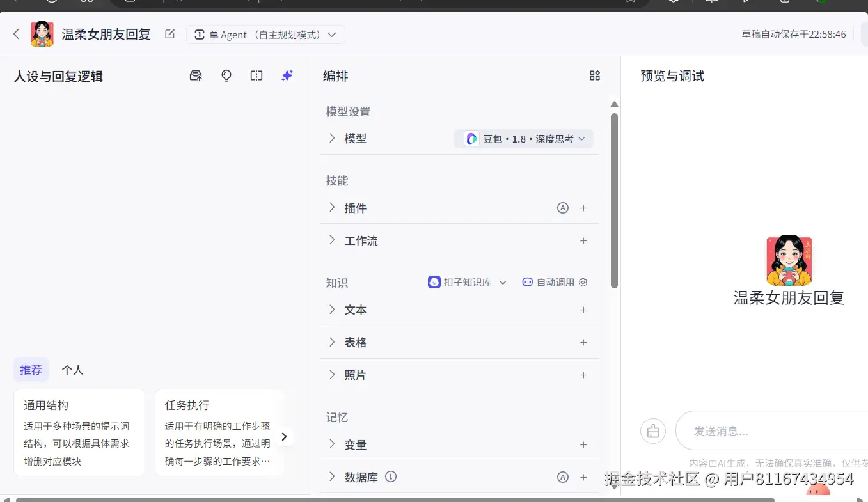Add photo knowledge with the 照片 plus icon
868x502 pixels.
point(583,375)
